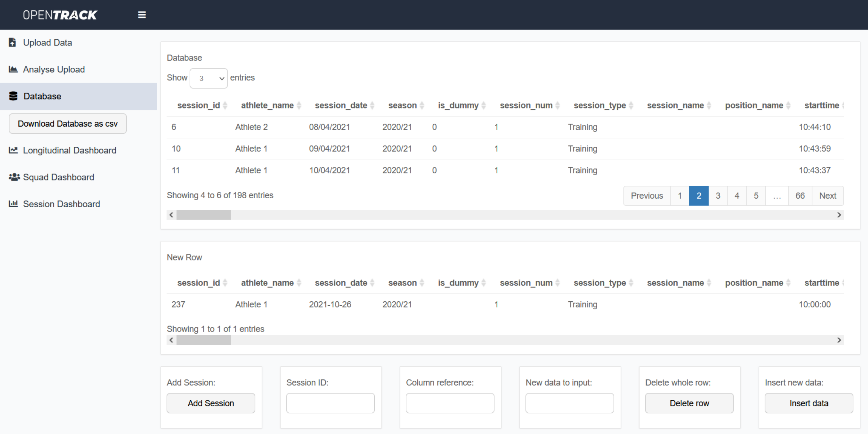Image resolution: width=868 pixels, height=434 pixels.
Task: Sort Database table by session_id arrows
Action: [225, 106]
